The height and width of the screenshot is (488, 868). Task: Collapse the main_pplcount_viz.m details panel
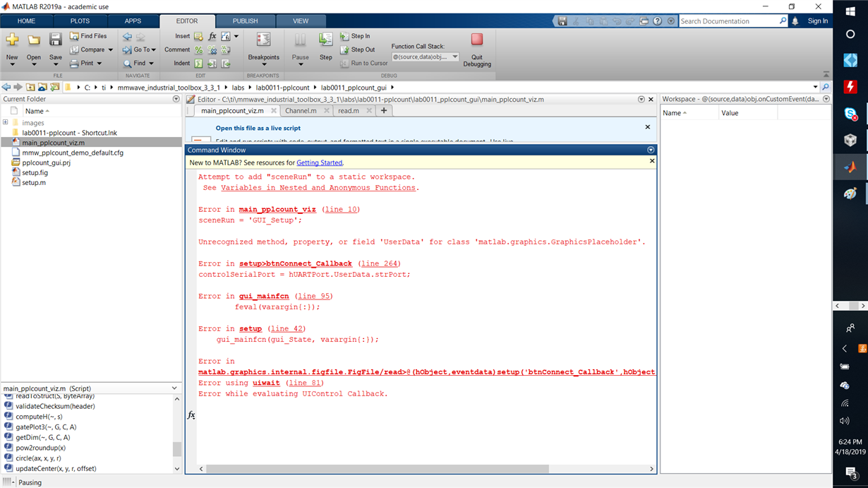(175, 388)
